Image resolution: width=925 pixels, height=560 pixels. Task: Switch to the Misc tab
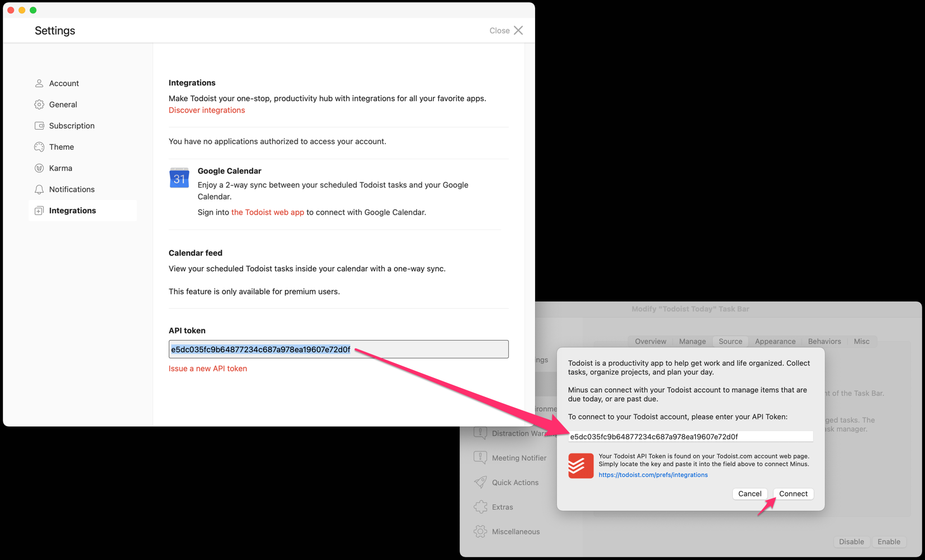click(x=861, y=341)
